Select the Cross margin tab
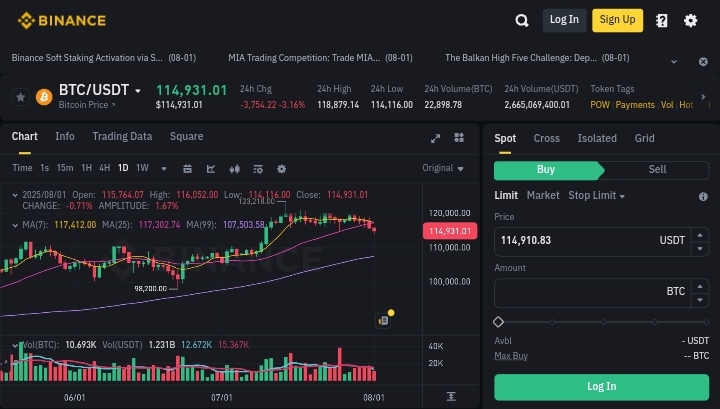720x409 pixels. point(546,138)
